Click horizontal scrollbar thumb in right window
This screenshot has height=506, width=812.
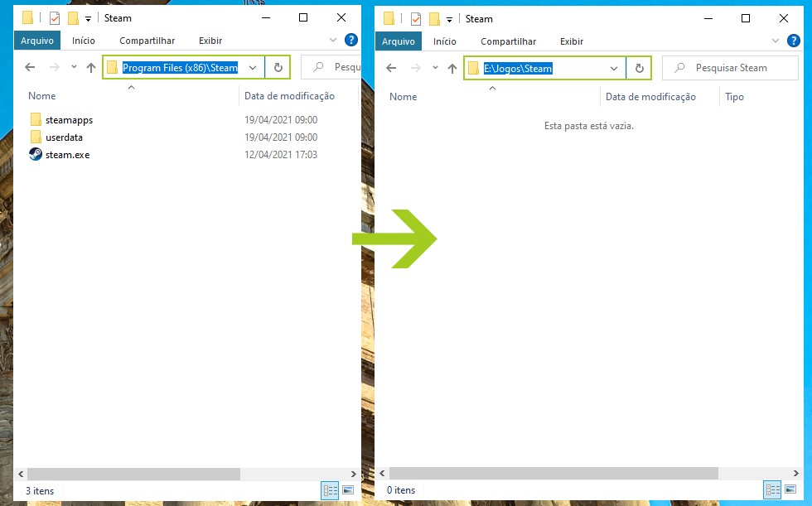click(553, 474)
